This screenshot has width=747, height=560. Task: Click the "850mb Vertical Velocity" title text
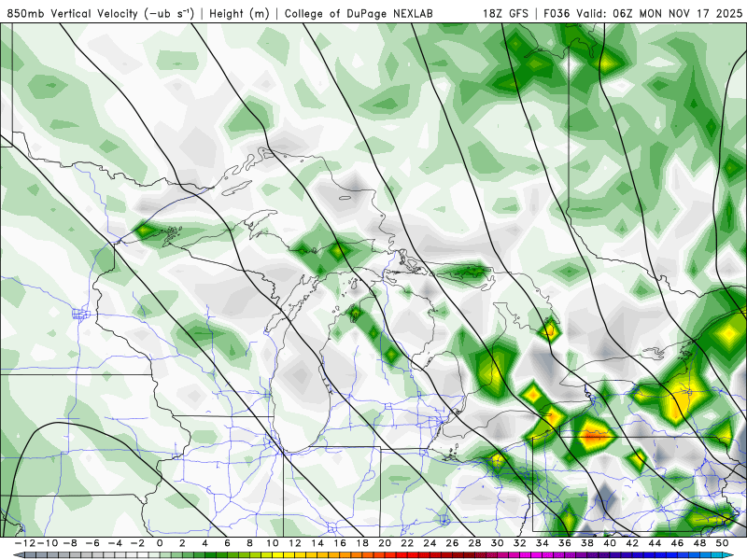[x=72, y=14]
